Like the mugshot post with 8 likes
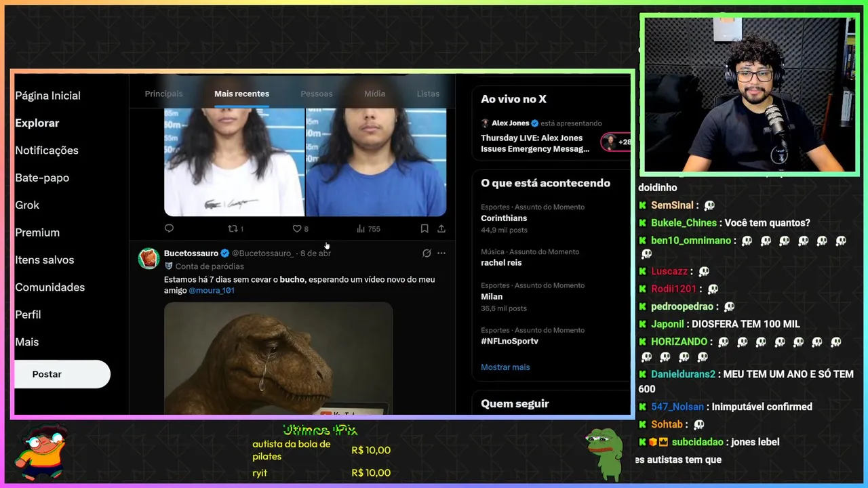868x488 pixels. click(300, 229)
